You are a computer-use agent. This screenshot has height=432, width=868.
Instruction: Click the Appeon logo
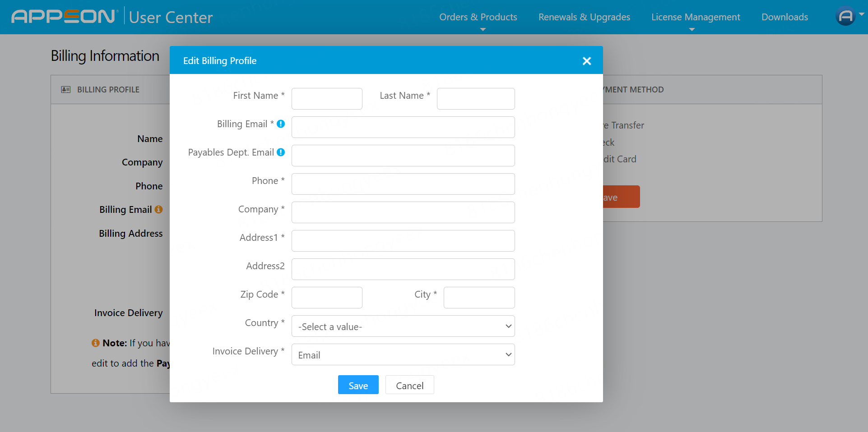click(x=65, y=17)
